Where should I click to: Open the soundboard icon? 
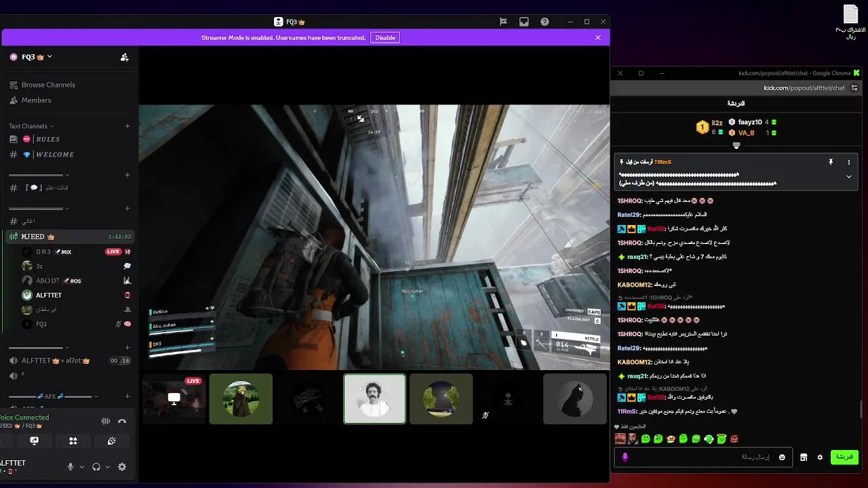point(112,441)
